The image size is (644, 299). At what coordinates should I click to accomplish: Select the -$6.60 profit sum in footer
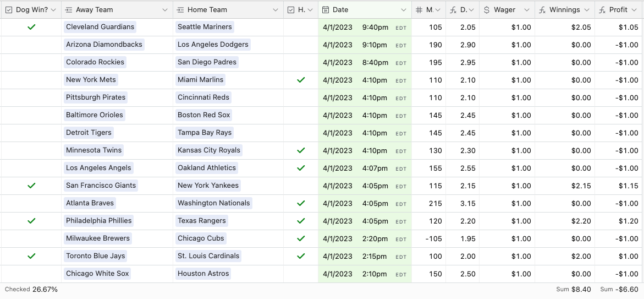pyautogui.click(x=619, y=289)
